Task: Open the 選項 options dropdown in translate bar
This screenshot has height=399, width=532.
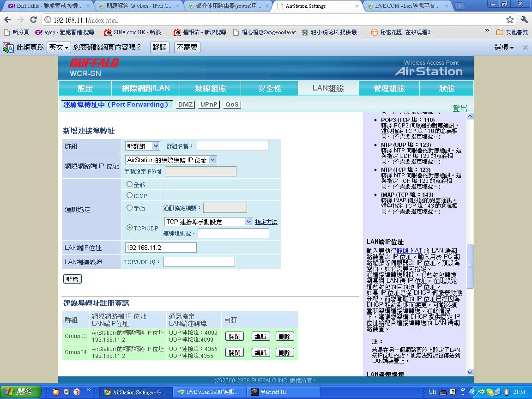Action: 504,47
